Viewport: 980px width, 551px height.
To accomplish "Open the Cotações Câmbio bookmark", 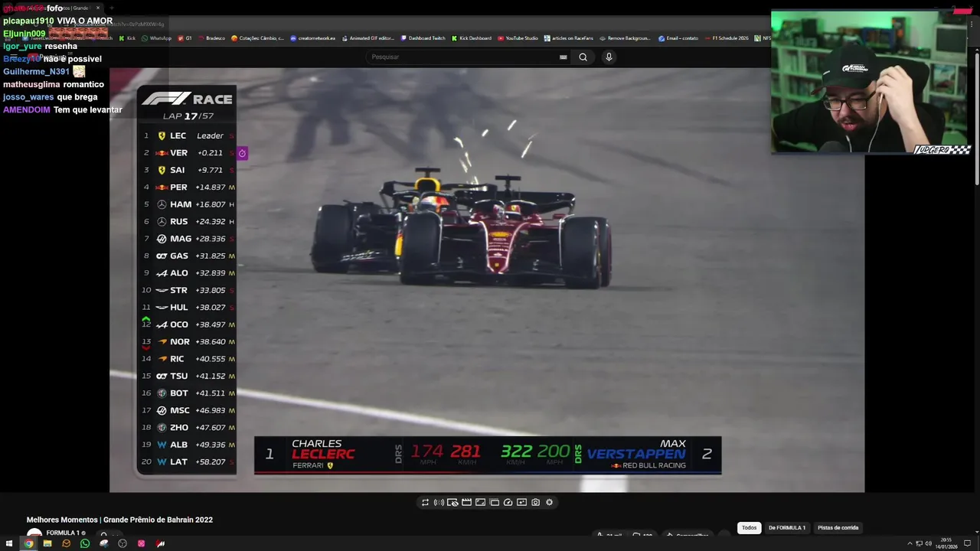I will [257, 37].
